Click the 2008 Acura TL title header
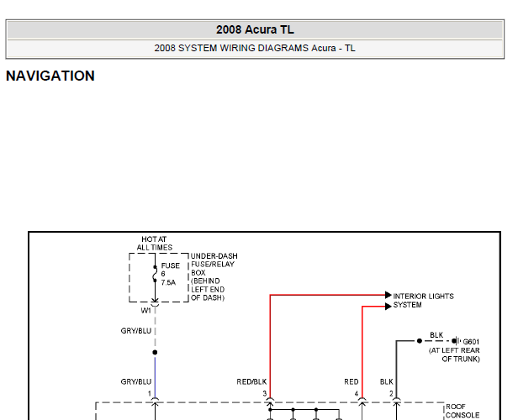Image resolution: width=518 pixels, height=420 pixels. pos(255,29)
